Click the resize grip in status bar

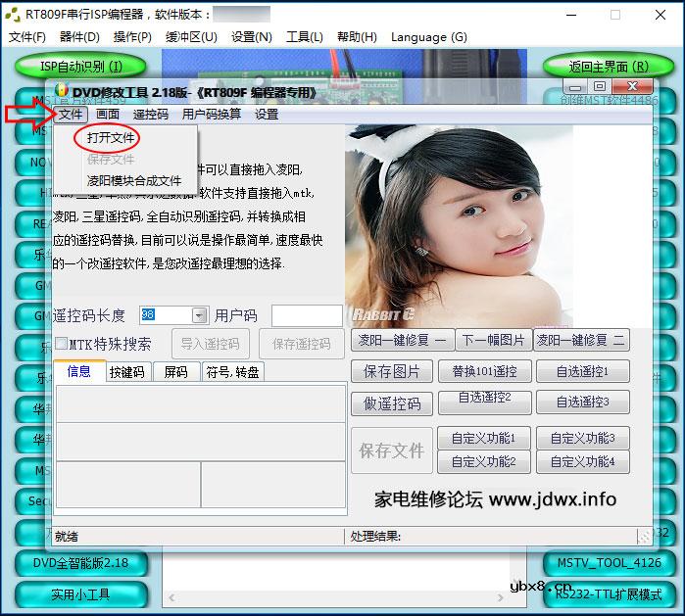pos(644,537)
